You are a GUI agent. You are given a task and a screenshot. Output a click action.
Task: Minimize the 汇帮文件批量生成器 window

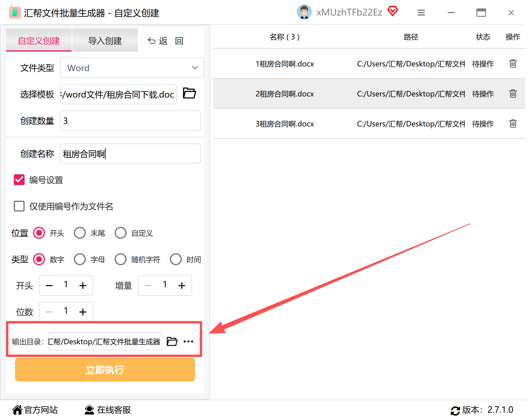point(451,13)
